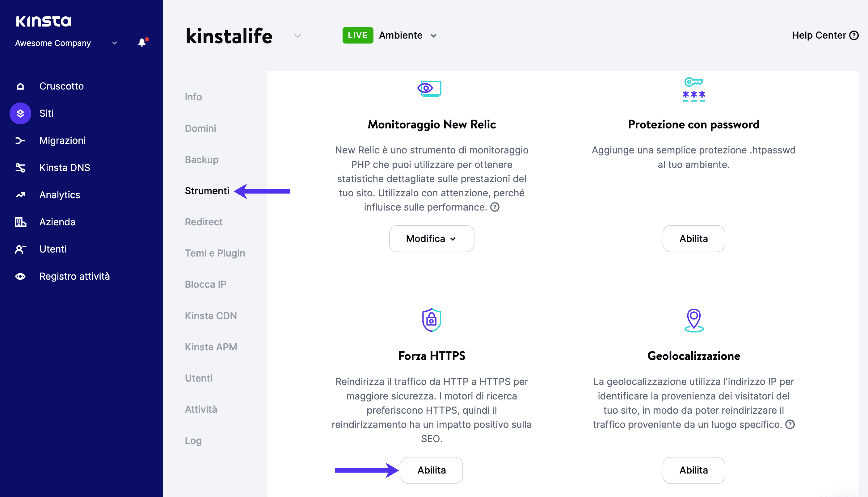Click the Azienda building icon
The height and width of the screenshot is (497, 868).
(x=20, y=222)
